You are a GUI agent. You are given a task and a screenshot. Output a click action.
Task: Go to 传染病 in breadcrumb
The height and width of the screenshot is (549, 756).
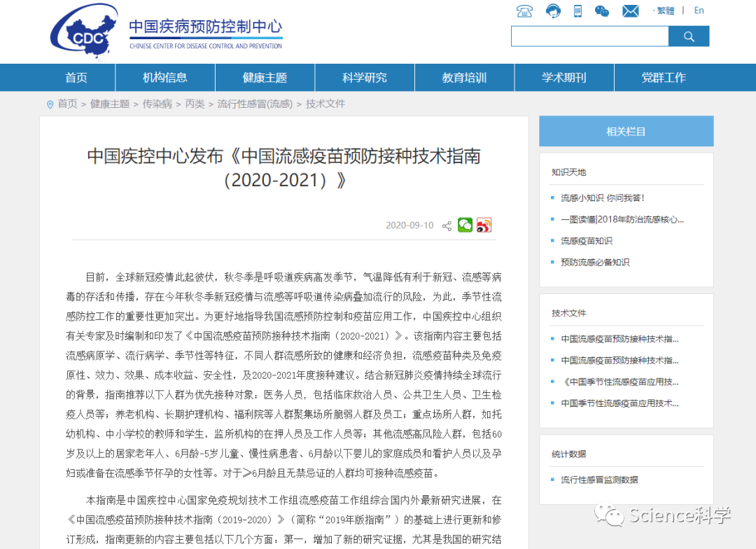pyautogui.click(x=157, y=104)
